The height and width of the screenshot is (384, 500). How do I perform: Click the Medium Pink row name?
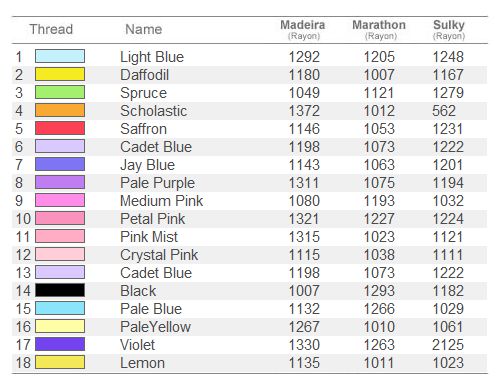pos(162,201)
